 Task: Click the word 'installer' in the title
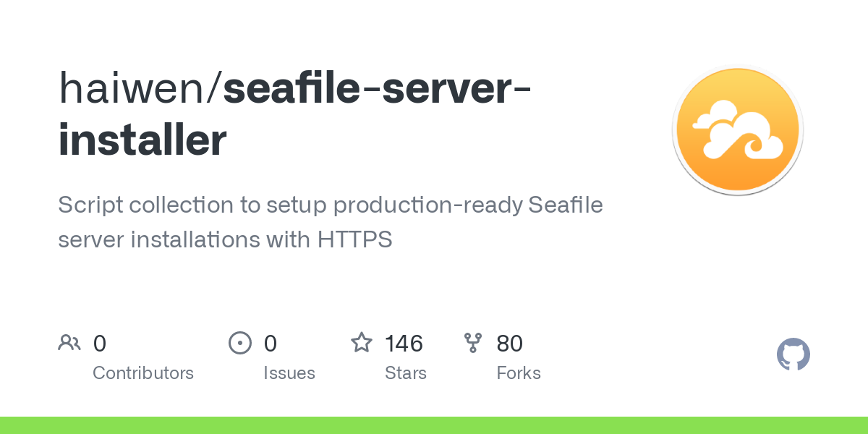142,140
